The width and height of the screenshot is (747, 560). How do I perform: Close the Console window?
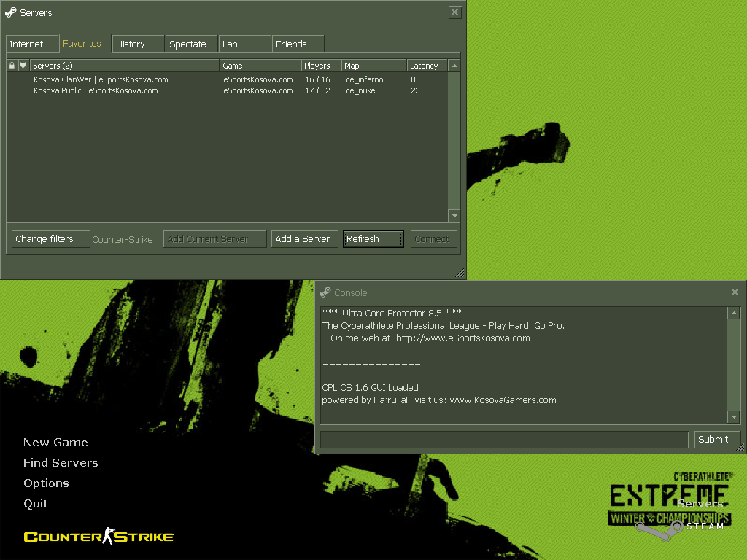(735, 292)
